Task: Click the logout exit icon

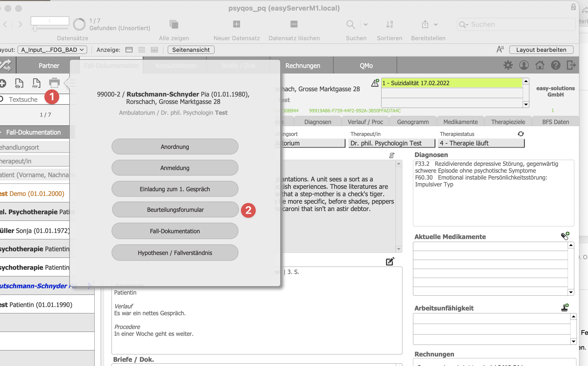Action: pos(571,65)
